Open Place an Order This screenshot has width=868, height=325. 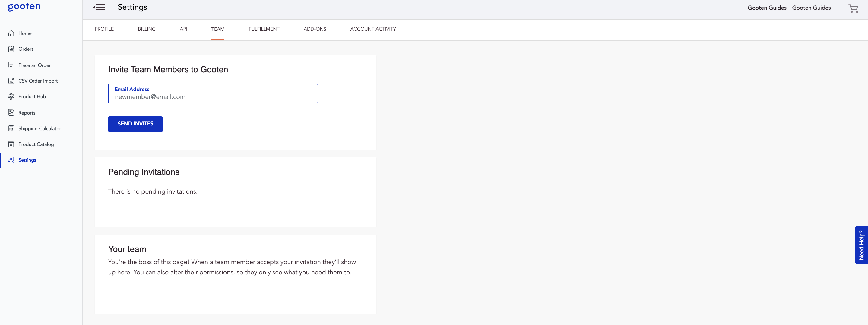coord(11,65)
